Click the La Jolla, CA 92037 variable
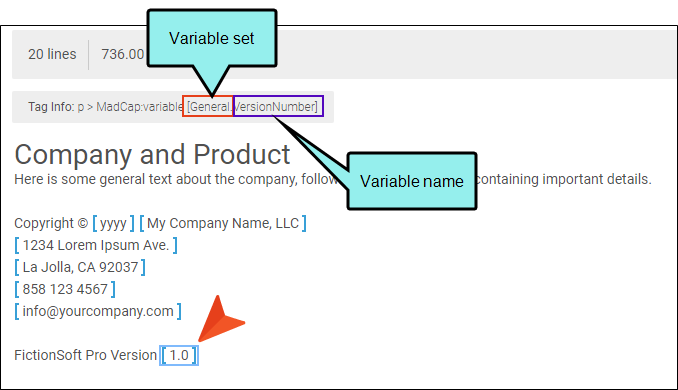The image size is (678, 390). click(80, 267)
